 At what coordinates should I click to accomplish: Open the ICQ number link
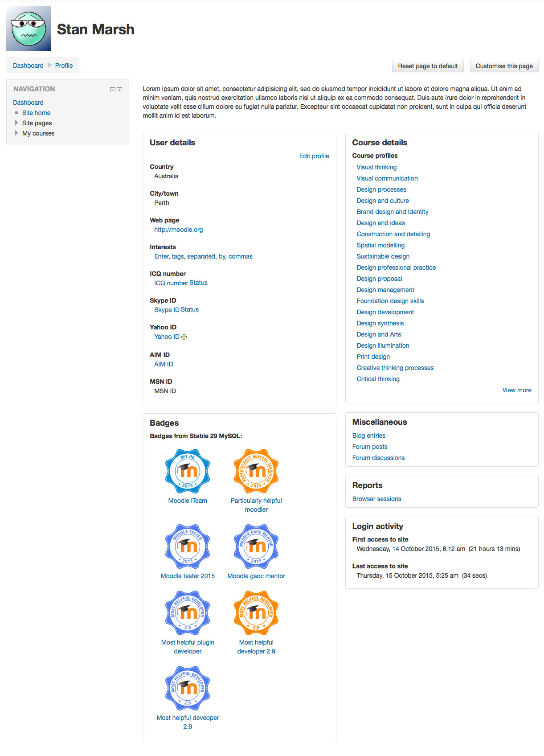[171, 283]
